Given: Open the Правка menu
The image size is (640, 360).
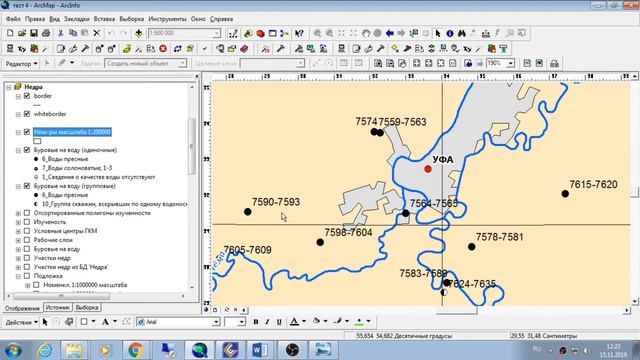Looking at the screenshot, I should [35, 19].
